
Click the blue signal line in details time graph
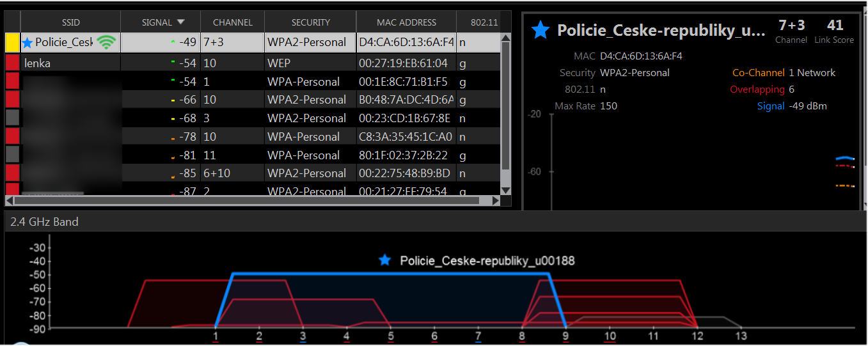click(x=845, y=158)
